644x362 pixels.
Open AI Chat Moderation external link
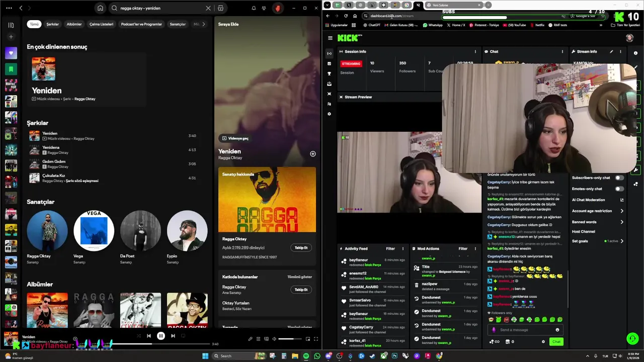pyautogui.click(x=622, y=200)
